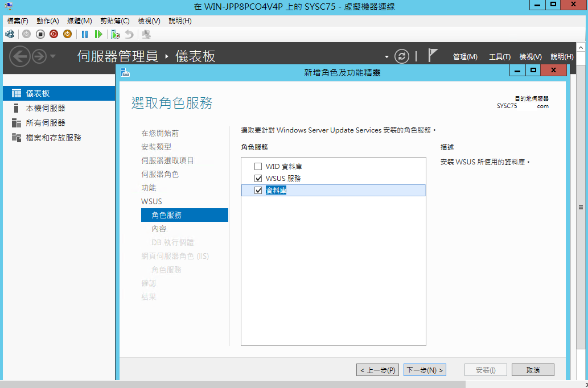Image resolution: width=588 pixels, height=388 pixels.
Task: Click the 儀表板 dashboard sidebar icon
Action: [x=16, y=93]
